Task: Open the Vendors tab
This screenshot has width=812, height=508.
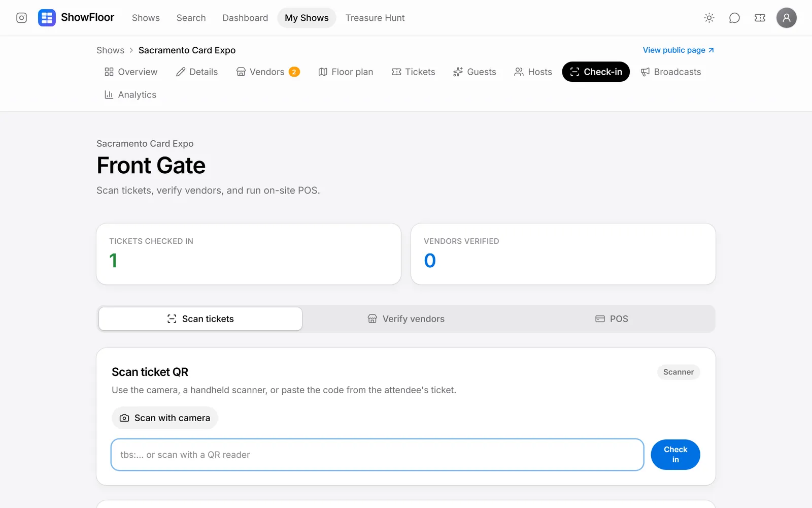Action: tap(268, 72)
